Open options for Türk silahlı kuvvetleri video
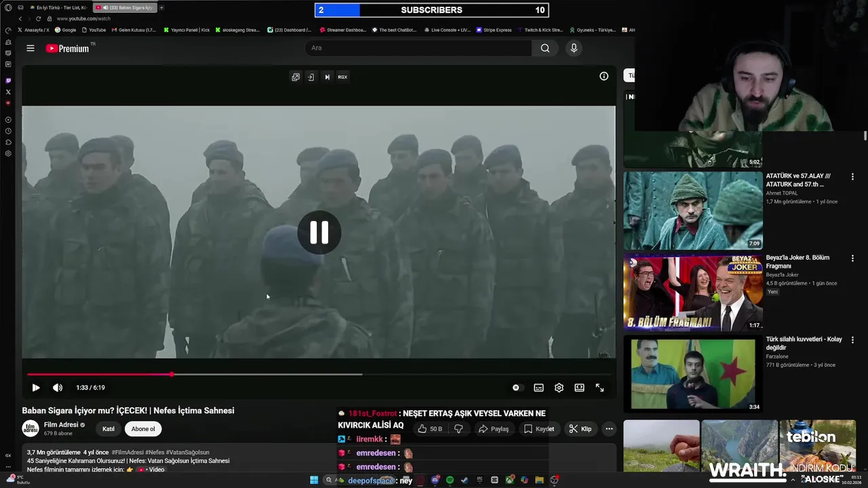The height and width of the screenshot is (488, 868). [x=852, y=340]
